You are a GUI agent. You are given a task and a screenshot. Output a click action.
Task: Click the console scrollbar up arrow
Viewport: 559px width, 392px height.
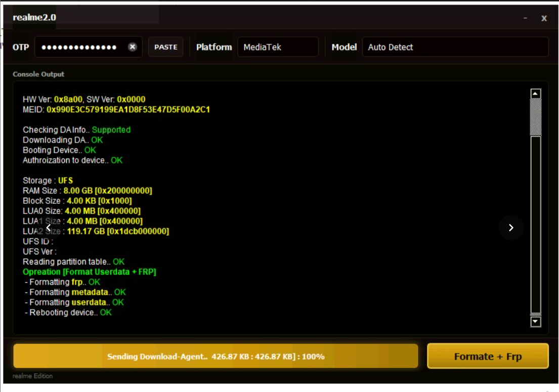click(x=535, y=94)
